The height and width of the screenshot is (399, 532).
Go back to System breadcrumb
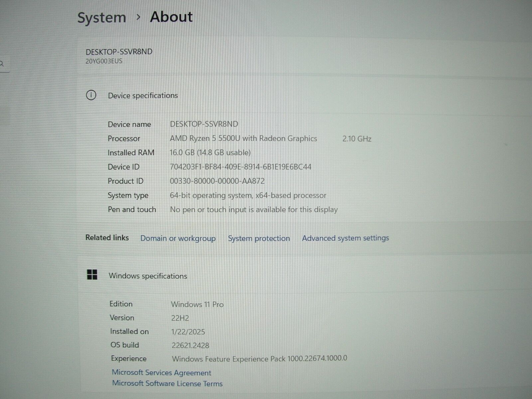tap(102, 18)
